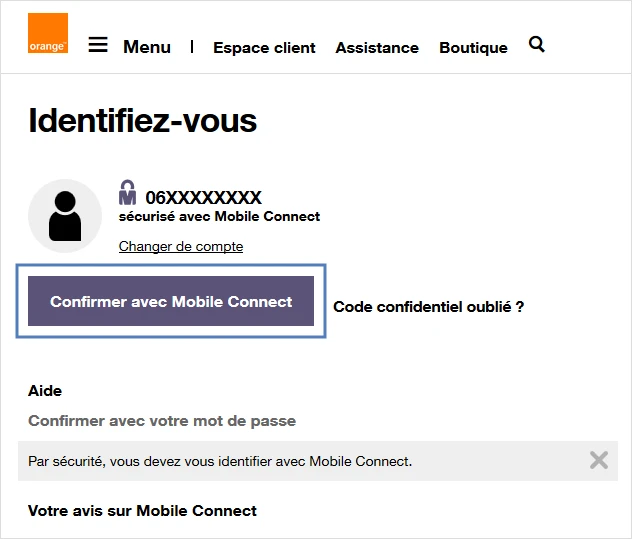Click the Changer de compte link
This screenshot has width=632, height=539.
pos(181,246)
